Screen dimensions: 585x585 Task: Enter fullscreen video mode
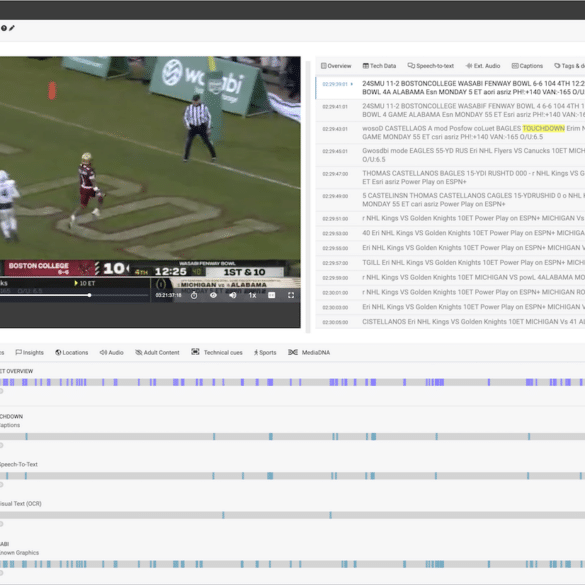[x=291, y=295]
